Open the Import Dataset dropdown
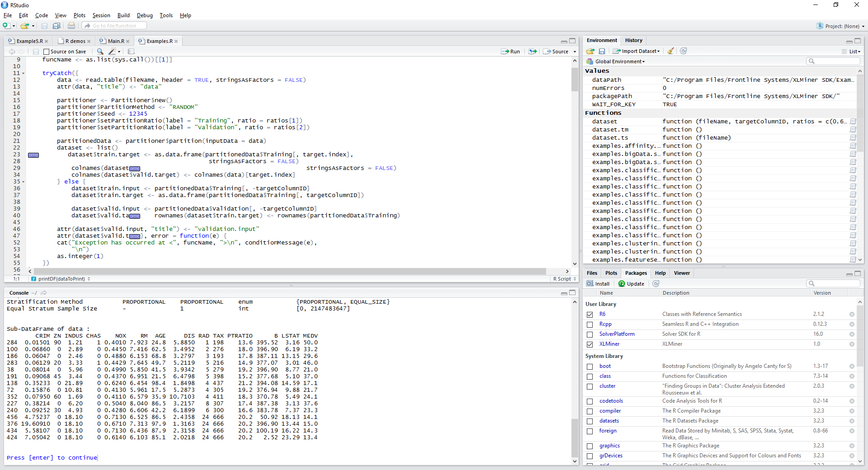868x470 pixels. (637, 51)
